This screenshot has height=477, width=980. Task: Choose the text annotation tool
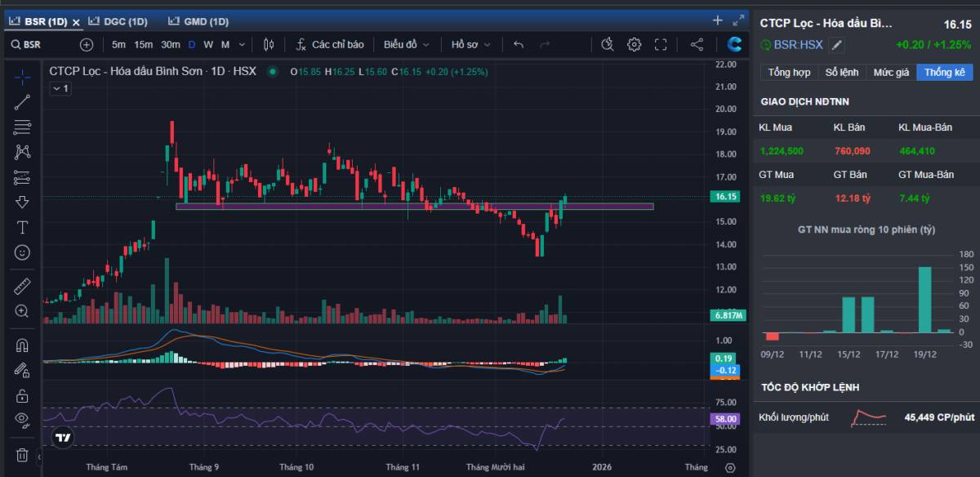(x=22, y=227)
